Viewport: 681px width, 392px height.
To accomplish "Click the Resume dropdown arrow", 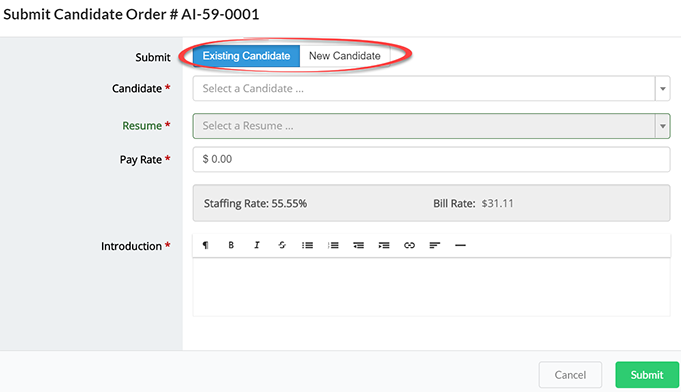I will click(x=663, y=126).
